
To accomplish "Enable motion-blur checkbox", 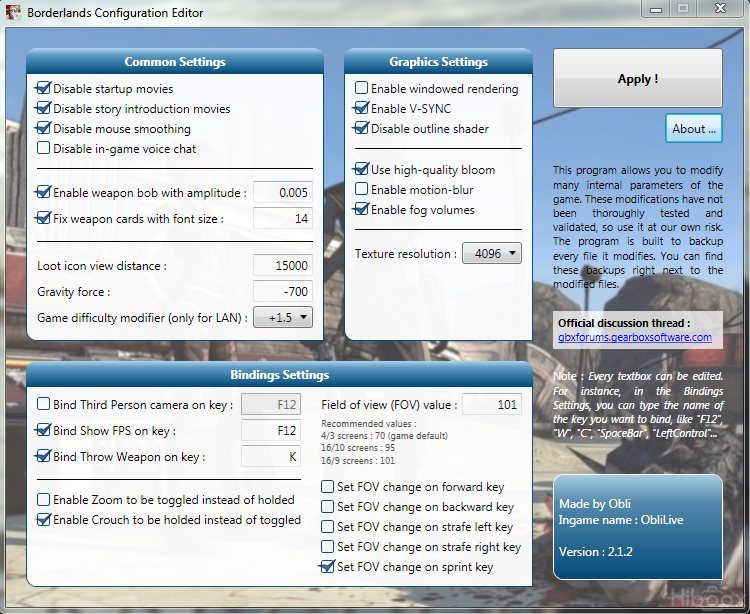I will point(362,189).
